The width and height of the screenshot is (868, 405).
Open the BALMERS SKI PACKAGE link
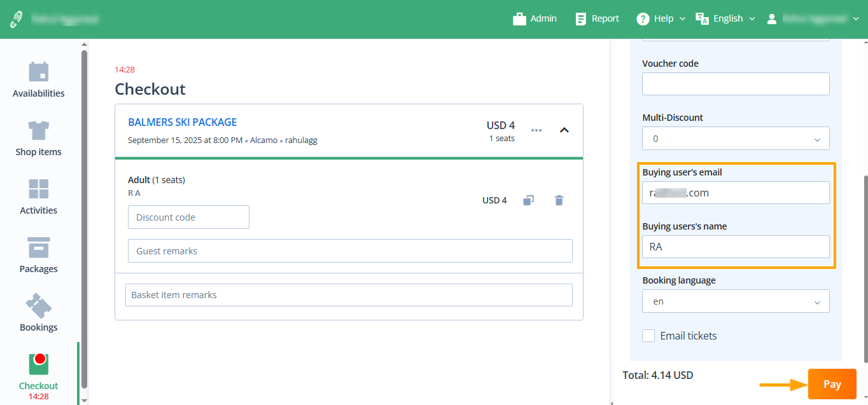[182, 122]
